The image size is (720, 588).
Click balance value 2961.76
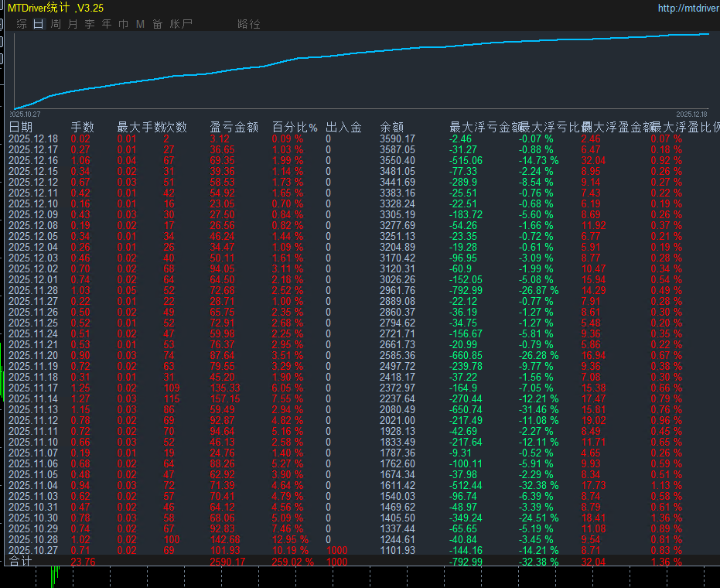398,290
